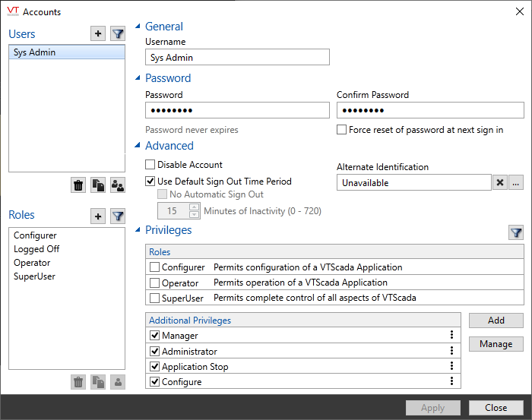Check Force reset of password option
Image resolution: width=532 pixels, height=420 pixels.
pyautogui.click(x=342, y=130)
